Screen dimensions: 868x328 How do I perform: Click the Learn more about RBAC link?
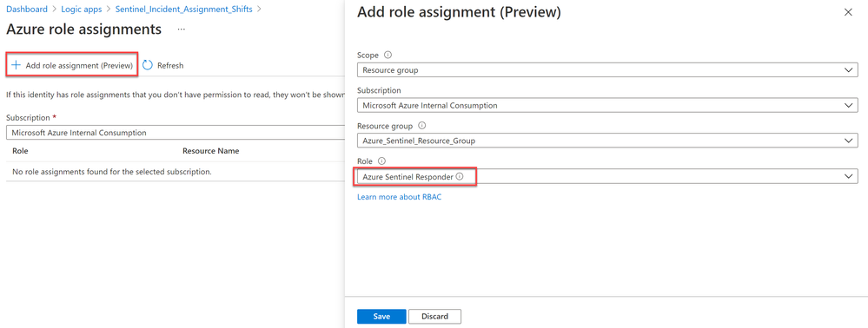coord(399,197)
